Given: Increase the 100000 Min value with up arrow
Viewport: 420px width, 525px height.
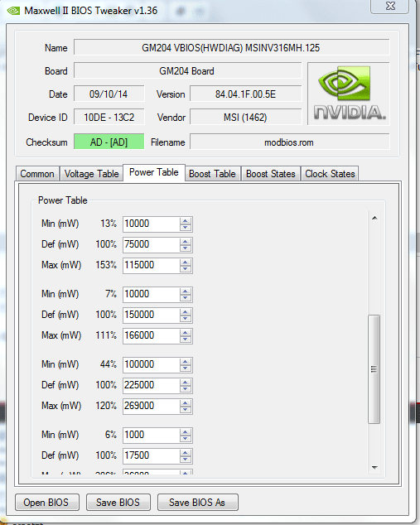Looking at the screenshot, I should [186, 361].
